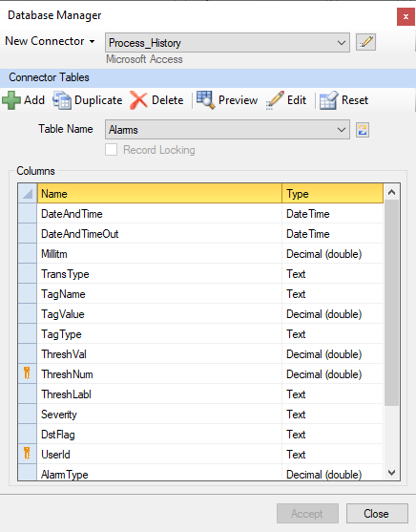Click the red Delete X icon

pyautogui.click(x=138, y=100)
